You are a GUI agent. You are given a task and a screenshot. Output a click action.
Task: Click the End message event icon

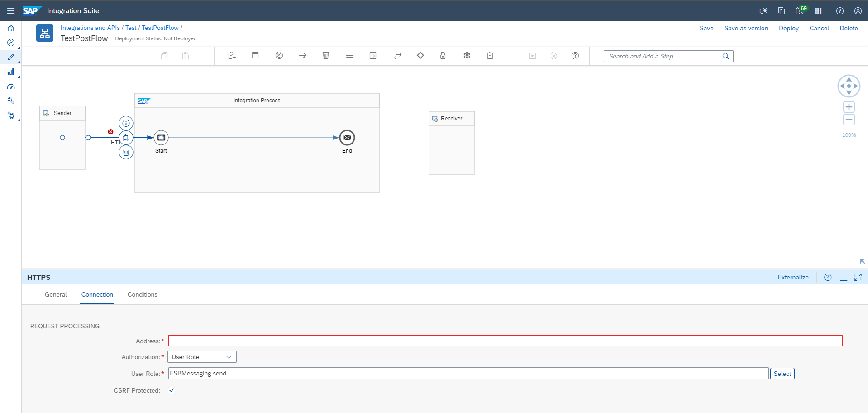tap(347, 138)
